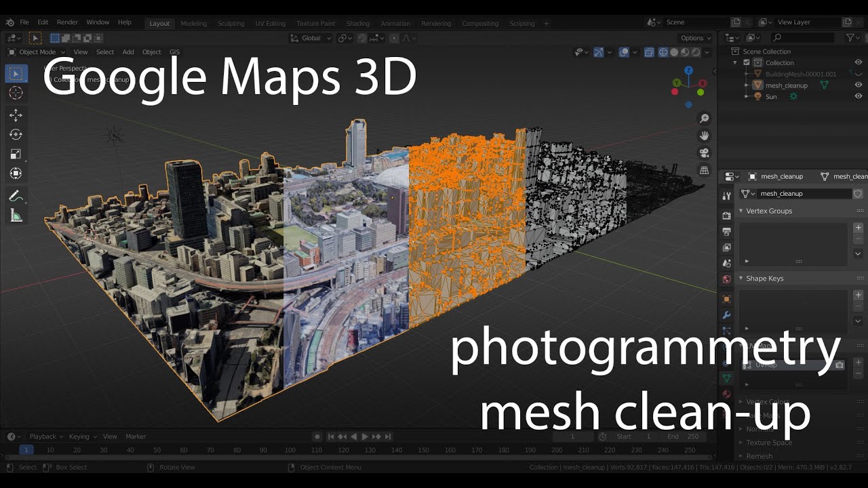Open the GIS menu in viewport header
Image resolution: width=868 pixels, height=488 pixels.
point(174,52)
